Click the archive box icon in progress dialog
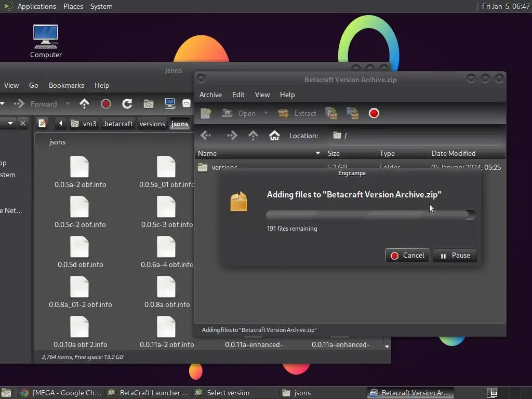 tap(238, 202)
